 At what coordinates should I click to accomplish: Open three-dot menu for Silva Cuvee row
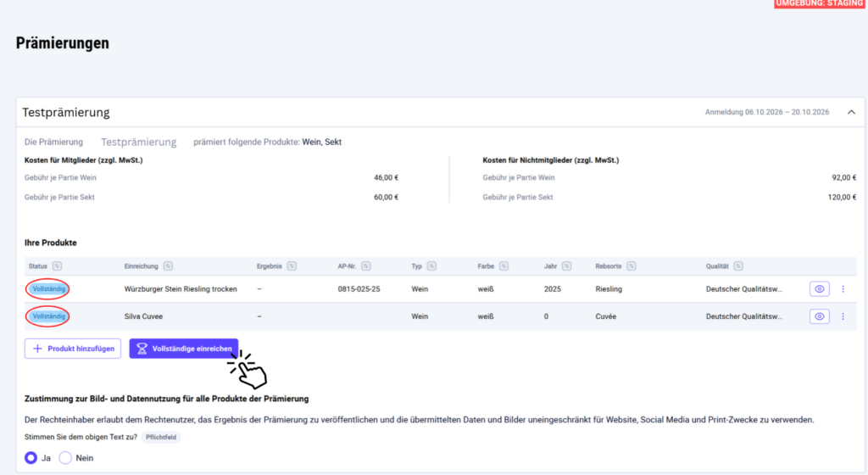[843, 316]
